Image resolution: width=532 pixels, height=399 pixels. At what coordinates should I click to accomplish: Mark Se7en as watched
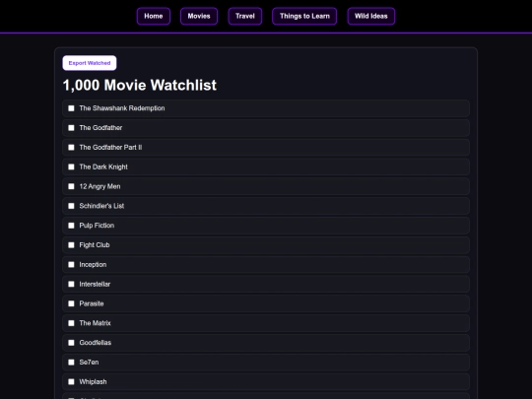71,363
